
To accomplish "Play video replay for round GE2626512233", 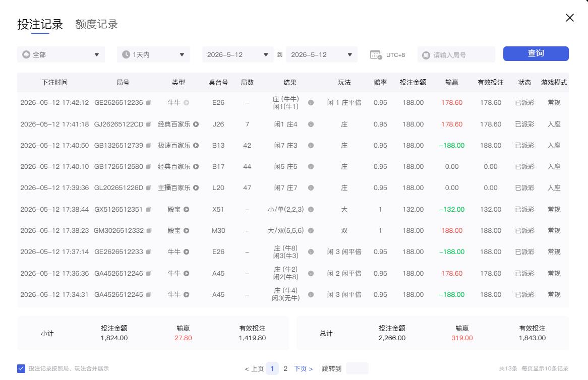I will tap(187, 252).
